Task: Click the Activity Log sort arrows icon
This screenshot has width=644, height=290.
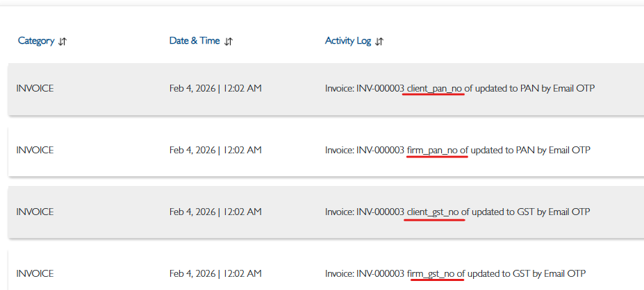Action: [379, 42]
